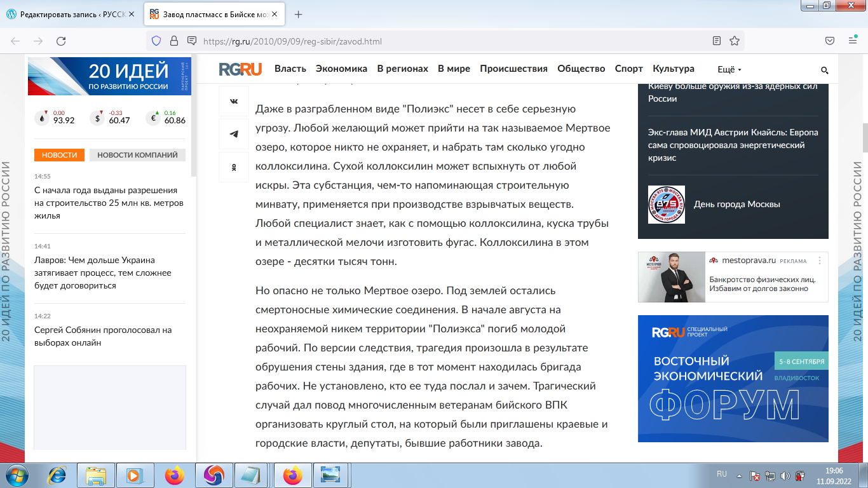Image resolution: width=868 pixels, height=488 pixels.
Task: Switch to the НОВОСТИ КОМПАНИЙ tab
Action: click(137, 154)
